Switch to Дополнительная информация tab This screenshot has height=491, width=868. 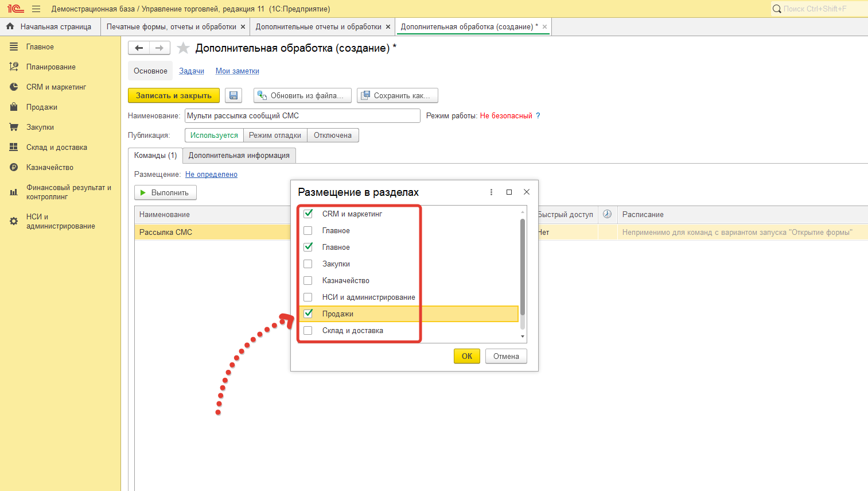pyautogui.click(x=239, y=155)
